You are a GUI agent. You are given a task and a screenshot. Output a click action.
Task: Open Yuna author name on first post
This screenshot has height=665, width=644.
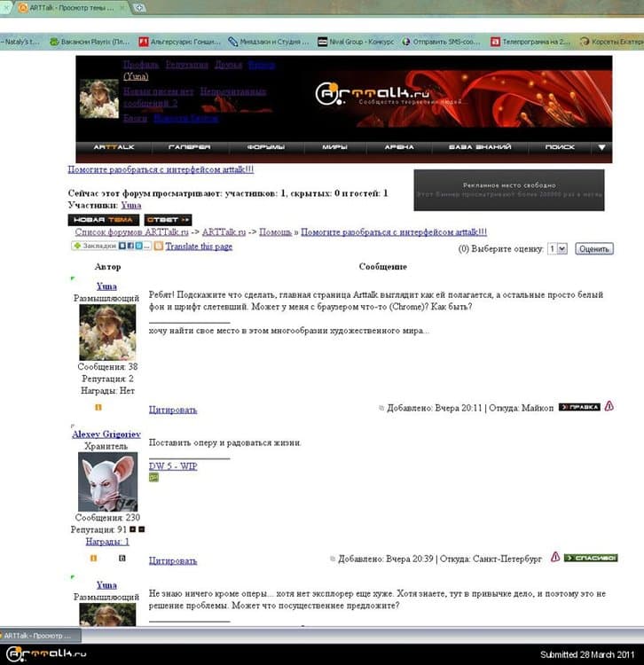106,286
